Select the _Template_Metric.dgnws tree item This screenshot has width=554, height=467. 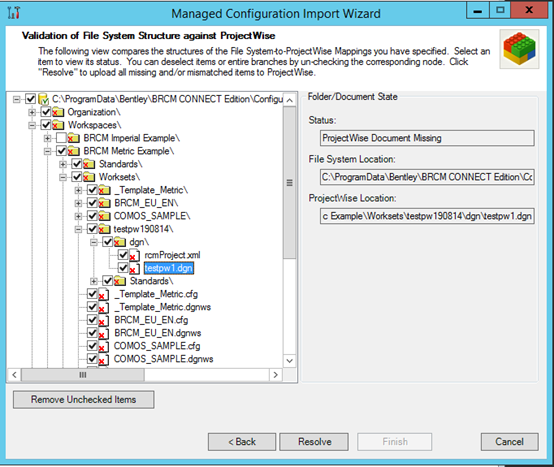pyautogui.click(x=163, y=307)
